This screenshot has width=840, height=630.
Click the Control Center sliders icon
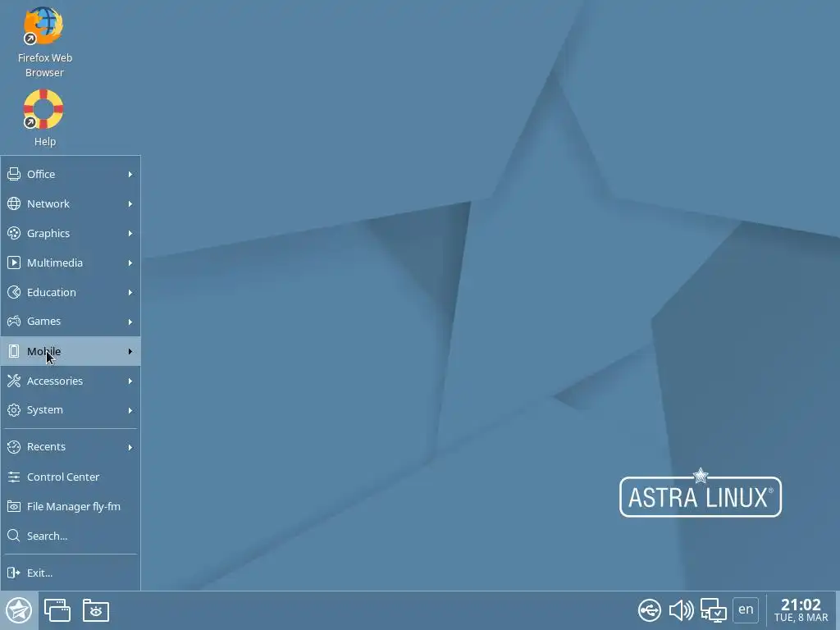point(14,477)
